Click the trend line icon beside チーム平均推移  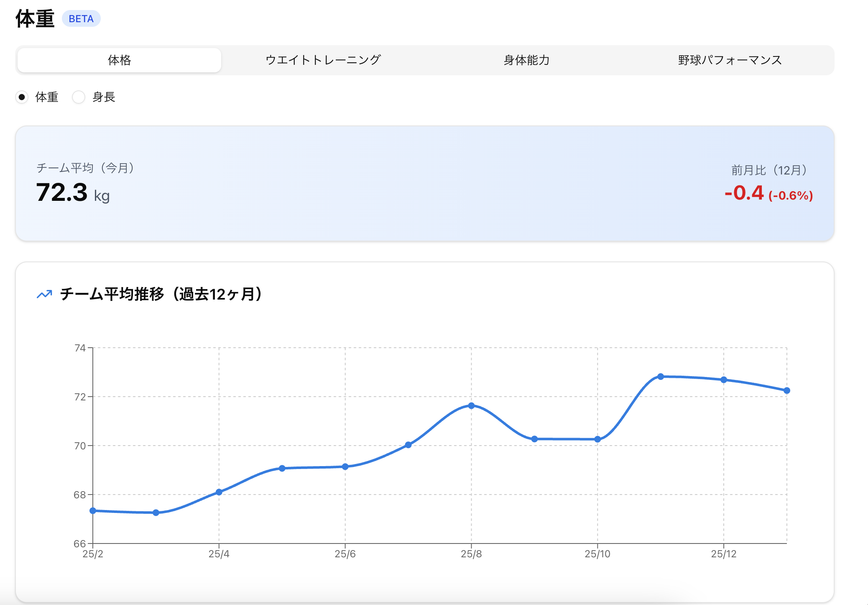click(x=44, y=294)
